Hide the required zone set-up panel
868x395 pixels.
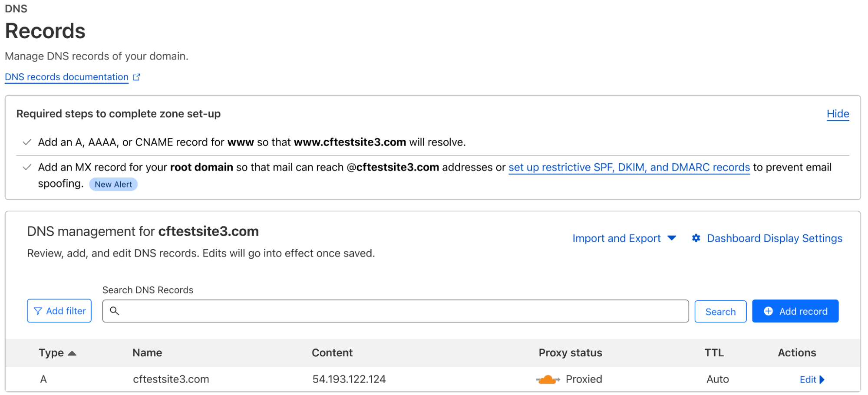838,114
